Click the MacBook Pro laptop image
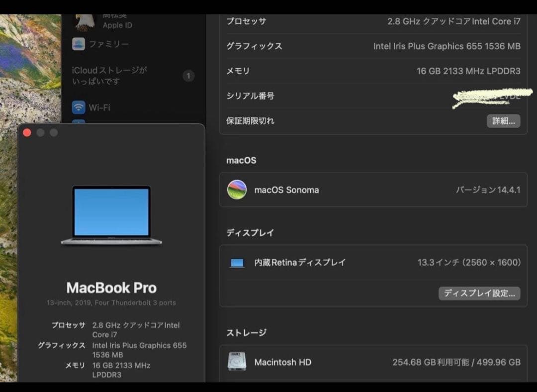The image size is (537, 392). pos(111,216)
